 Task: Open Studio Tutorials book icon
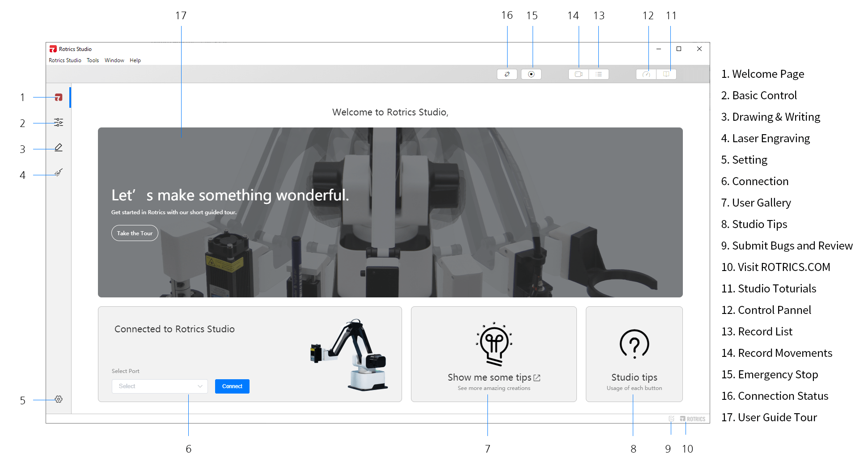(666, 74)
